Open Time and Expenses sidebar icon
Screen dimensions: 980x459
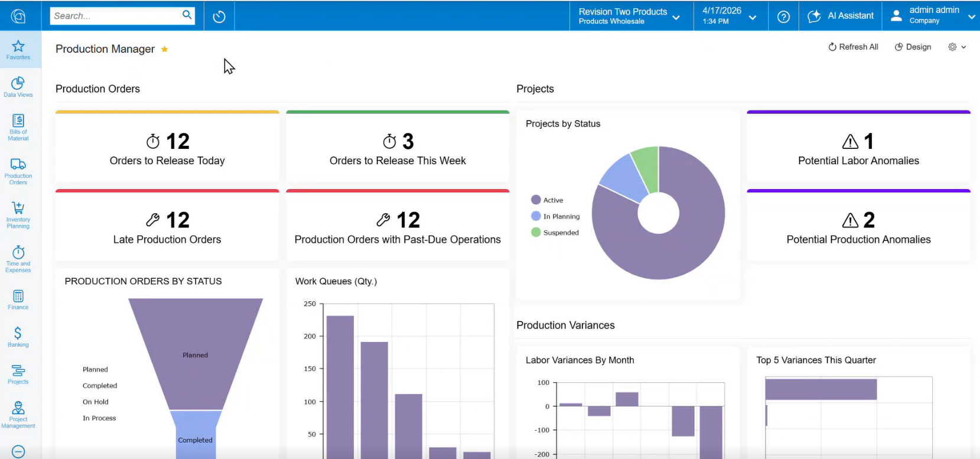tap(18, 259)
